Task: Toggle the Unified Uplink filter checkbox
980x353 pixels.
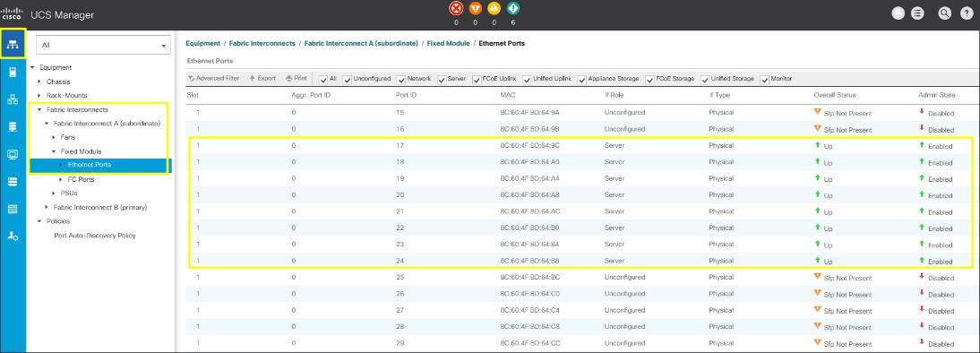Action: click(527, 80)
